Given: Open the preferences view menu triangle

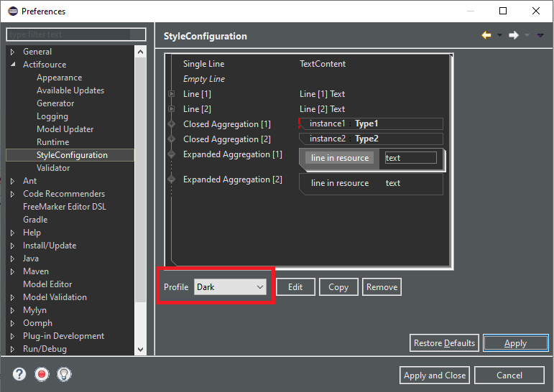Looking at the screenshot, I should (x=540, y=35).
